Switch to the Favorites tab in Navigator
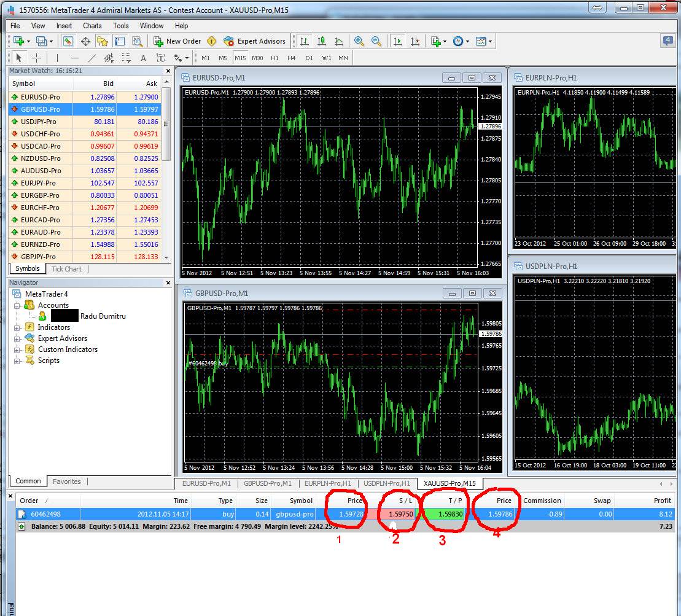This screenshot has height=616, width=681. (66, 481)
